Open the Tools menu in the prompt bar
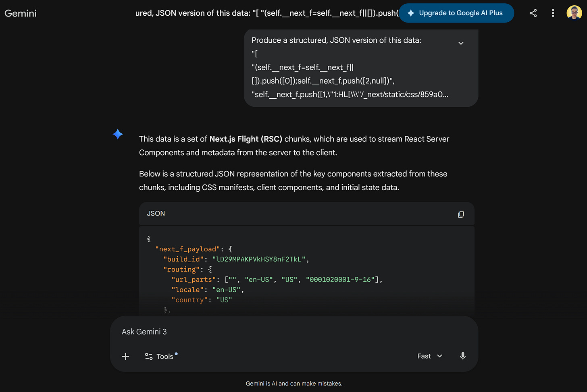Screen dimensions: 587x392 (x=160, y=356)
